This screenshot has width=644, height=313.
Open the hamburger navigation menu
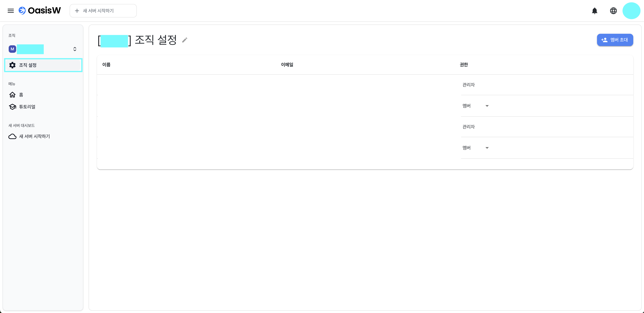(x=11, y=11)
